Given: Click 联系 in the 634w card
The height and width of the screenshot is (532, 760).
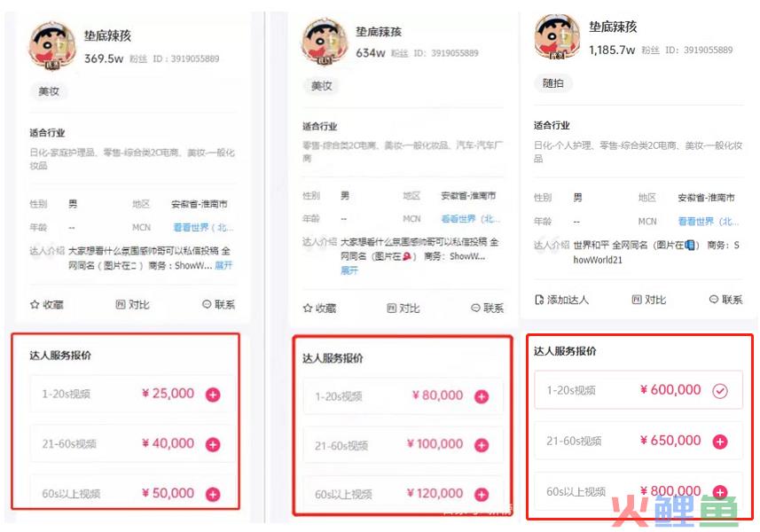Looking at the screenshot, I should pyautogui.click(x=487, y=309).
